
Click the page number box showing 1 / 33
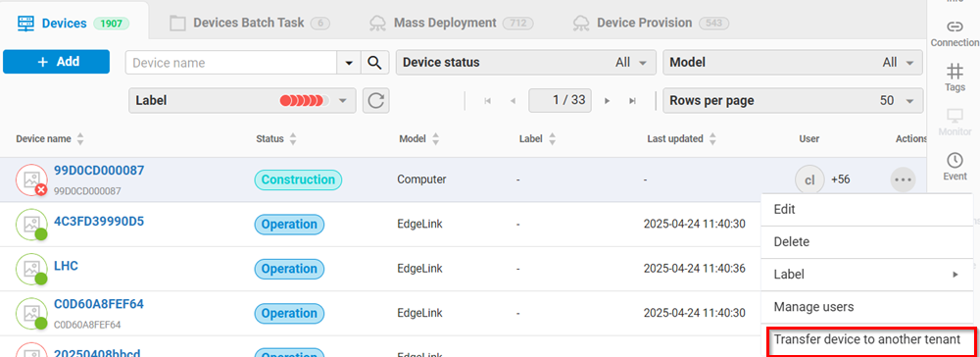[560, 100]
